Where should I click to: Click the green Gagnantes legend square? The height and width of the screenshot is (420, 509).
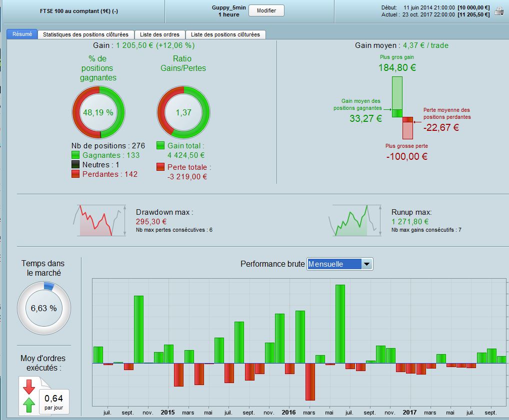75,155
